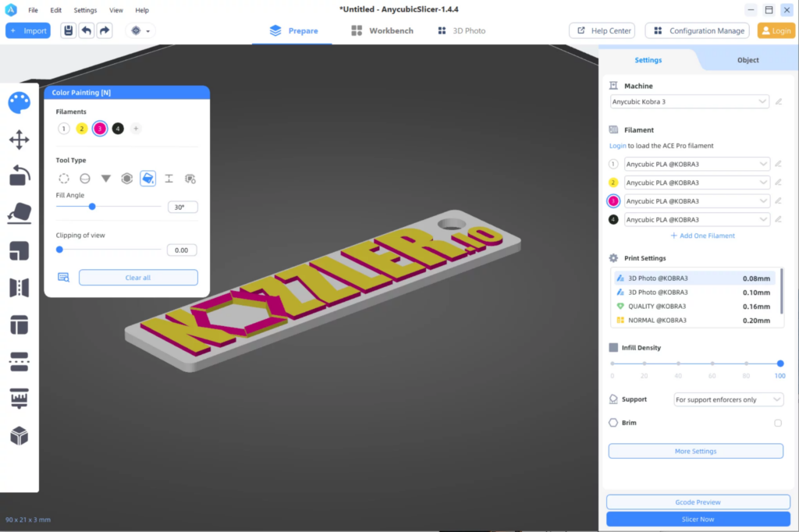Open the view settings dropdown arrow in toolbar

pos(147,31)
